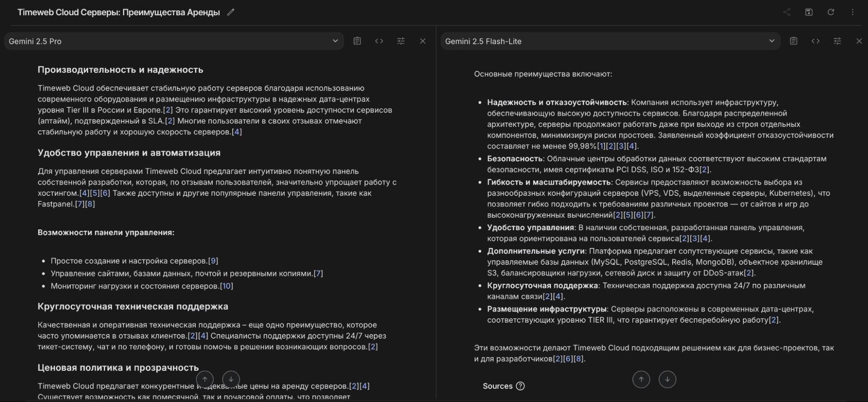
Task: Show code view in Gemini 2.5 Pro panel
Action: 379,41
